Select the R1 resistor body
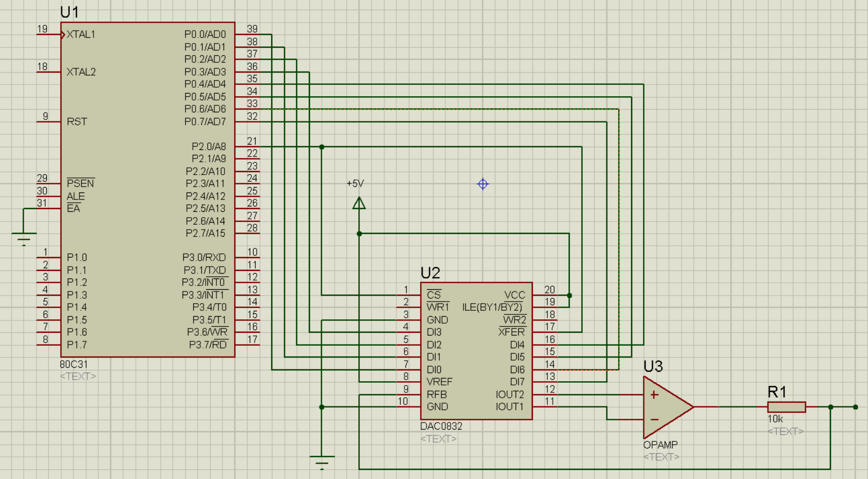 pos(786,407)
